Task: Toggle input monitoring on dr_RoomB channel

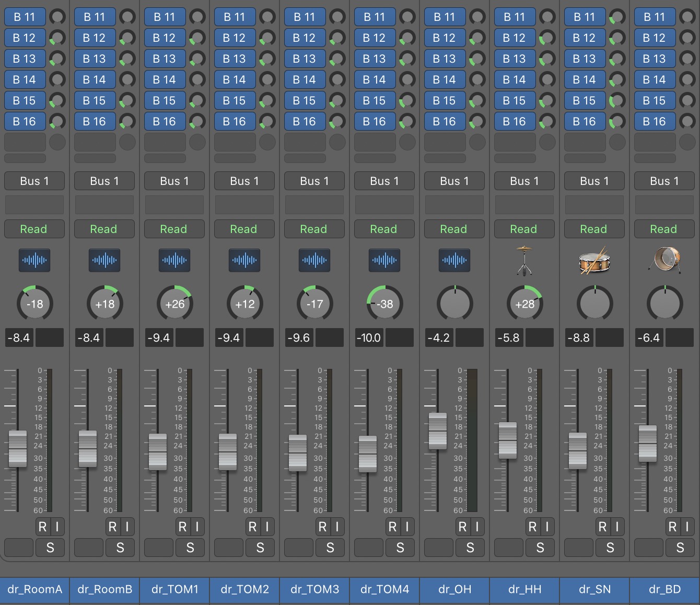Action: [x=127, y=527]
